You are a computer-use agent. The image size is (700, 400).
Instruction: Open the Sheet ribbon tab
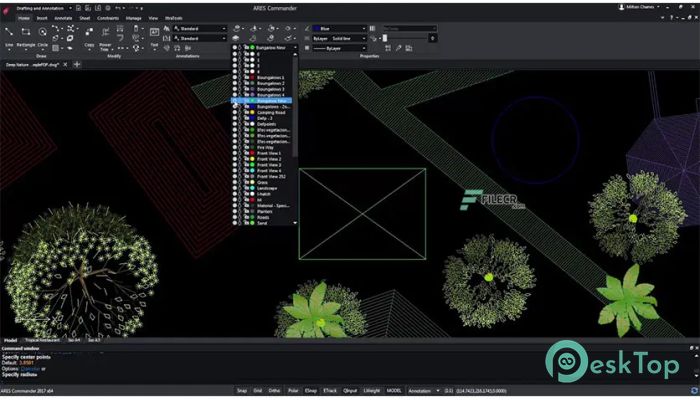pos(84,18)
